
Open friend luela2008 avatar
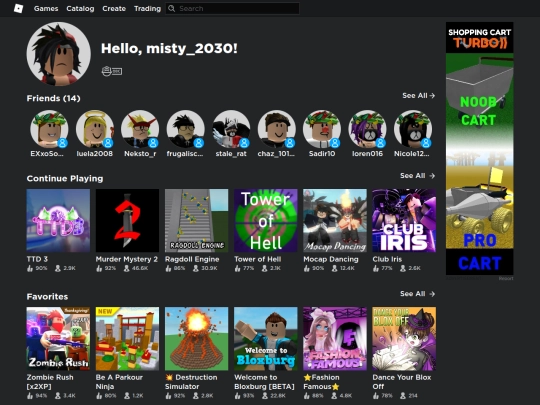[95, 129]
